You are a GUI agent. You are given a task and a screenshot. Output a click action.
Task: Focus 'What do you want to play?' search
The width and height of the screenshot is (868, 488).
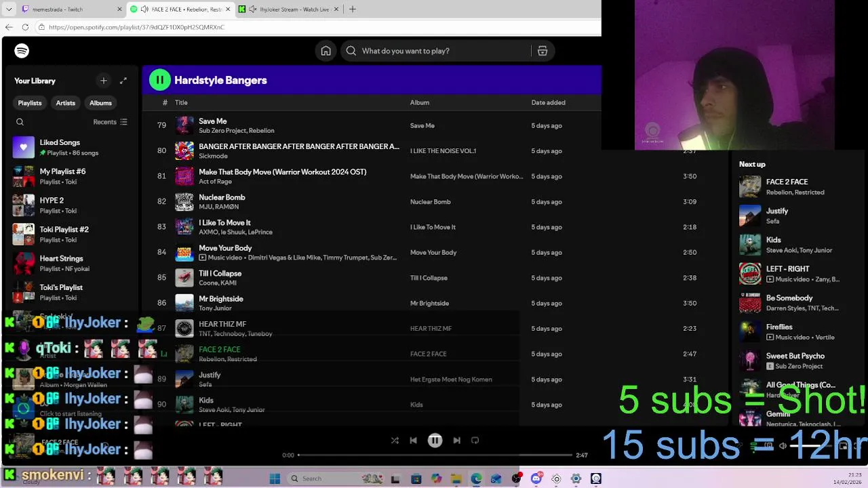pos(437,51)
